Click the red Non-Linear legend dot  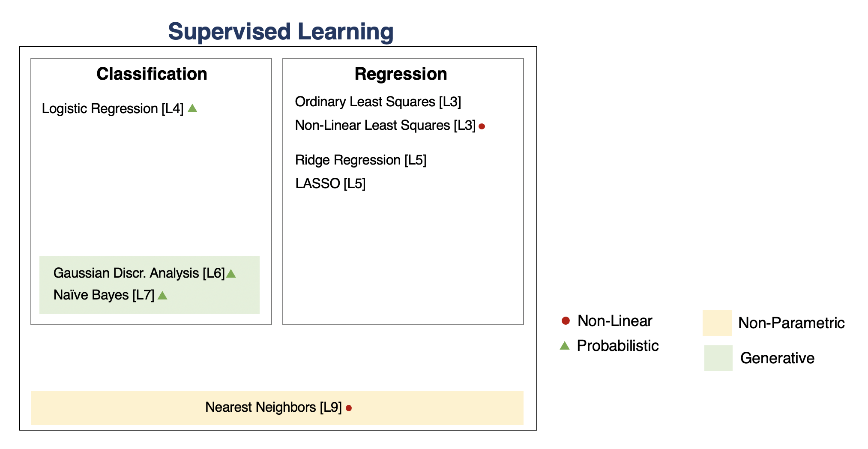[566, 320]
